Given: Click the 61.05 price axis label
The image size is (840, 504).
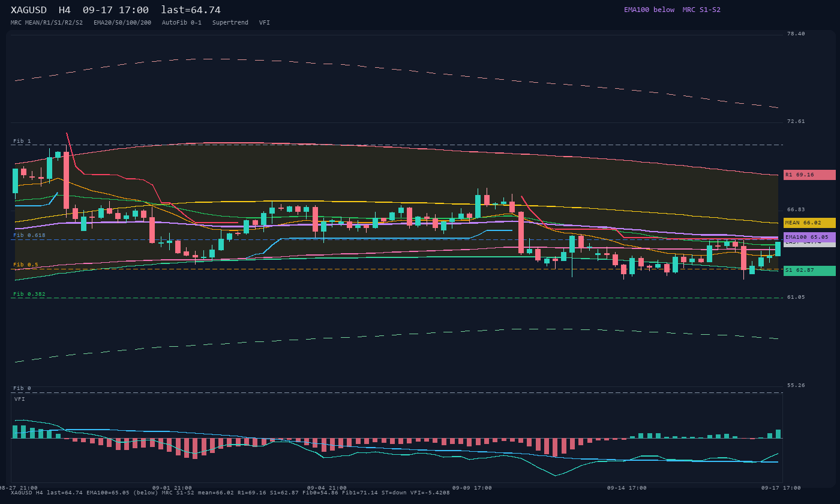Looking at the screenshot, I should (x=796, y=297).
